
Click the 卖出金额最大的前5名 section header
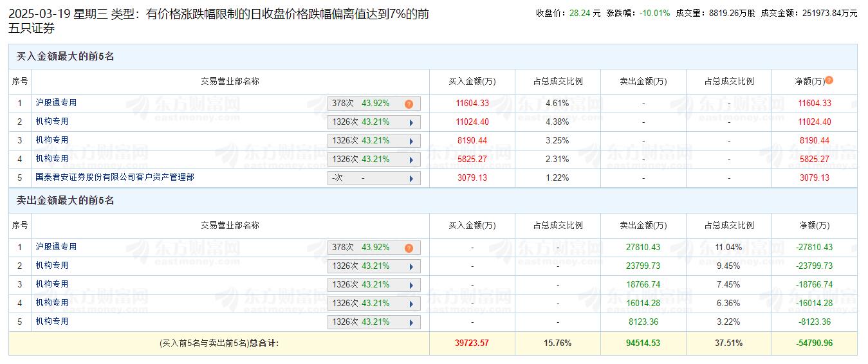pyautogui.click(x=65, y=201)
